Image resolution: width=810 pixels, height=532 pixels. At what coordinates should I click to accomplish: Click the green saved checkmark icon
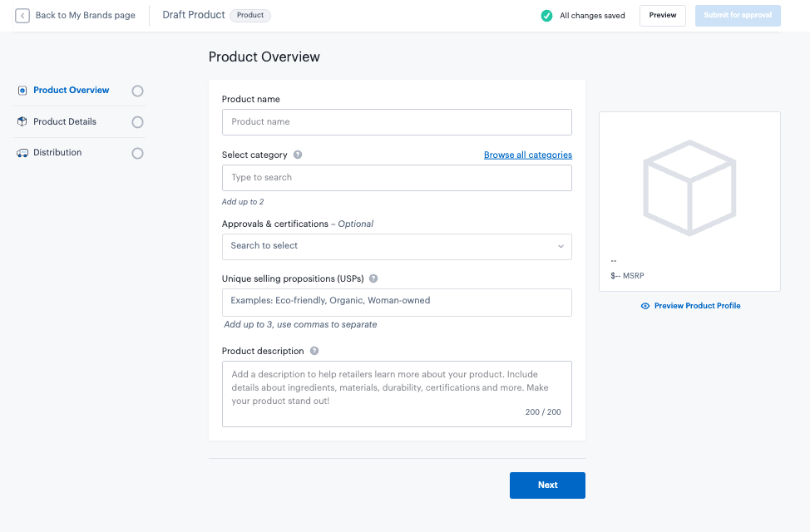coord(546,16)
